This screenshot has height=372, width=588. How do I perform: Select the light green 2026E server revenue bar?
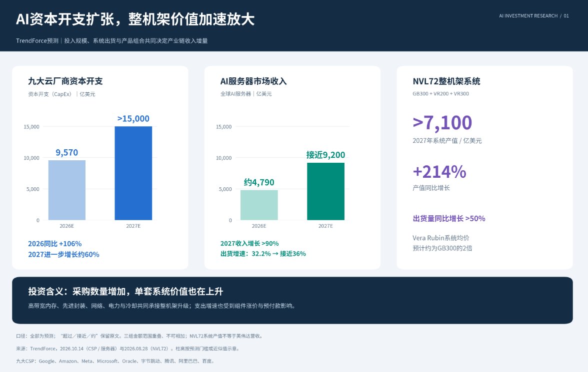(259, 205)
